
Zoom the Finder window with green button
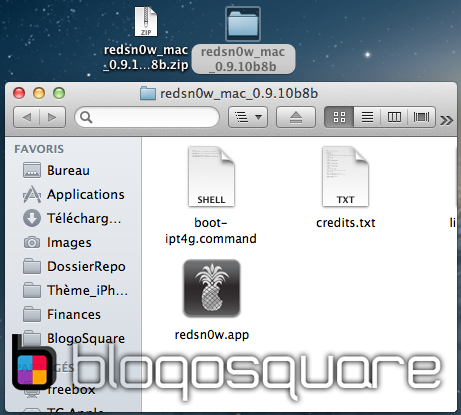59,93
